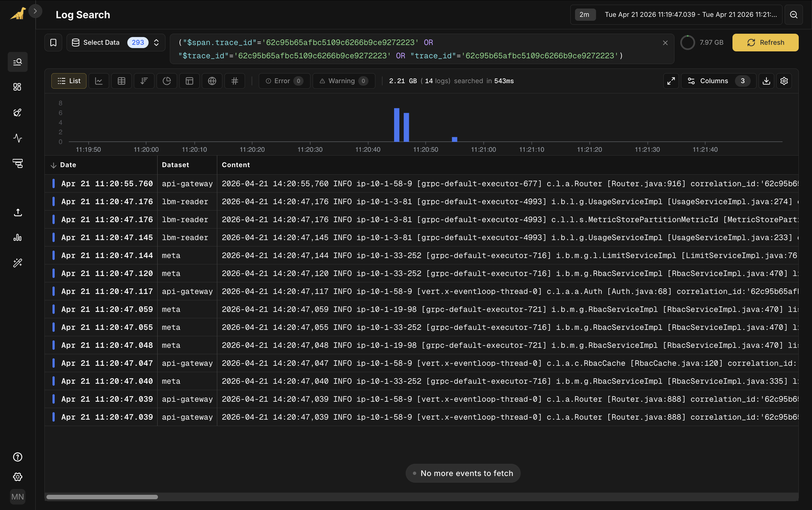The image size is (812, 510).
Task: Select the log row at 11:20:55.760
Action: pyautogui.click(x=421, y=183)
